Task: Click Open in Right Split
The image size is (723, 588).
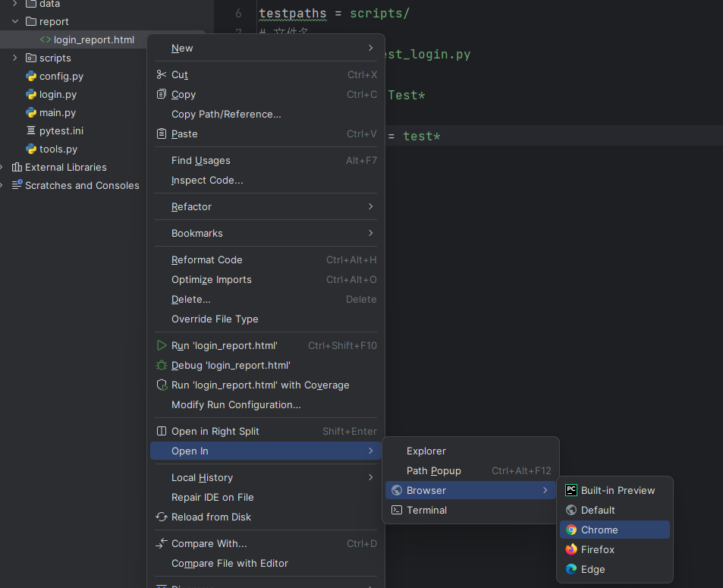Action: pyautogui.click(x=215, y=431)
